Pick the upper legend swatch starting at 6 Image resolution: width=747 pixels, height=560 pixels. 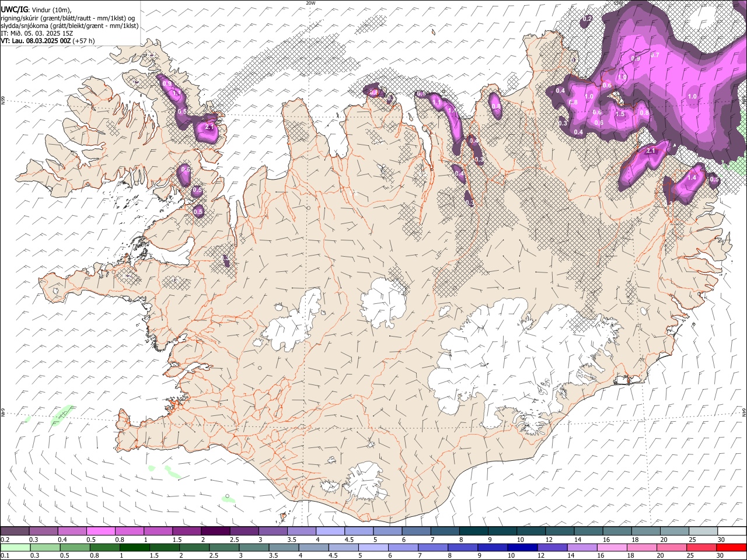[416, 531]
